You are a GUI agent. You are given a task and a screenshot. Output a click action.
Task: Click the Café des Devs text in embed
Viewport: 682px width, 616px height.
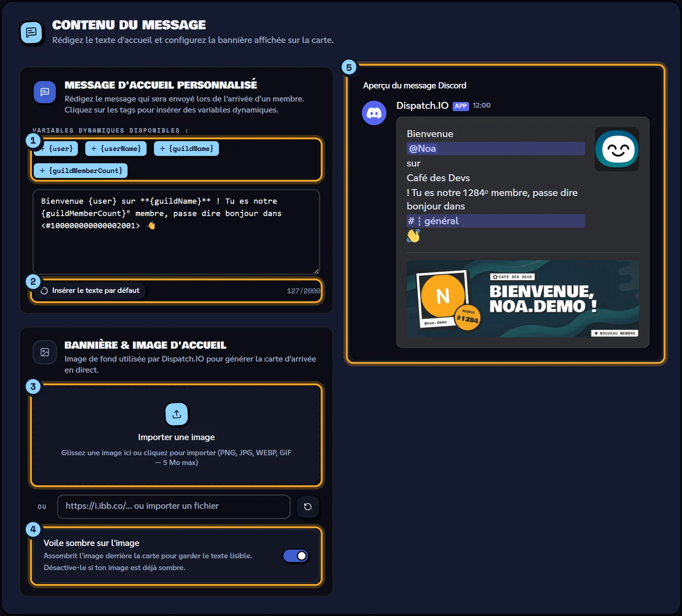point(438,178)
